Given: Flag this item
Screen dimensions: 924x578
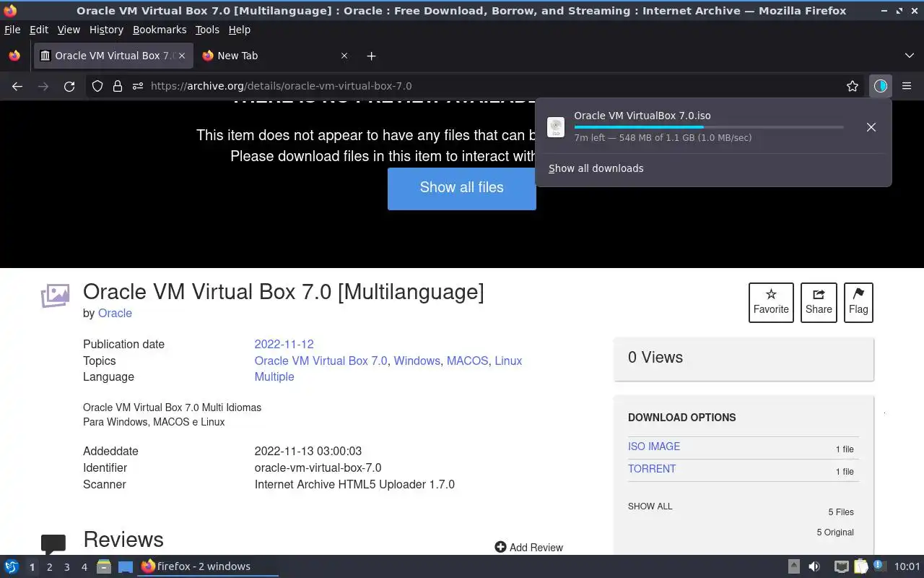Looking at the screenshot, I should [x=858, y=302].
